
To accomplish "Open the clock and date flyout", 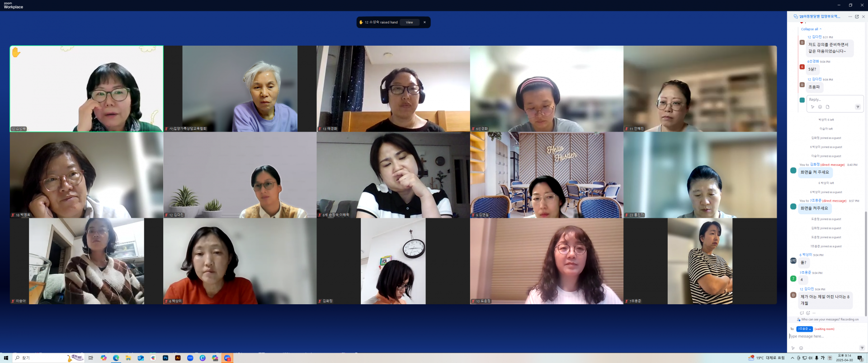I will (x=844, y=358).
